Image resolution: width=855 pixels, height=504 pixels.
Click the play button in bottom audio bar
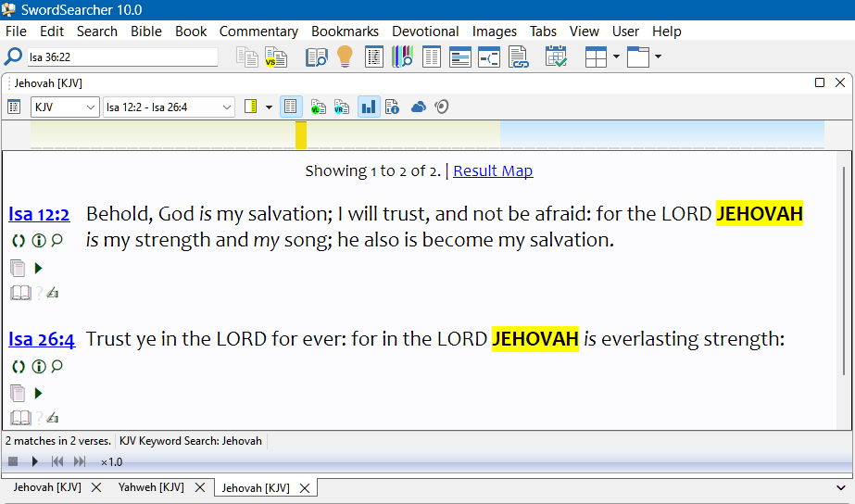[35, 461]
